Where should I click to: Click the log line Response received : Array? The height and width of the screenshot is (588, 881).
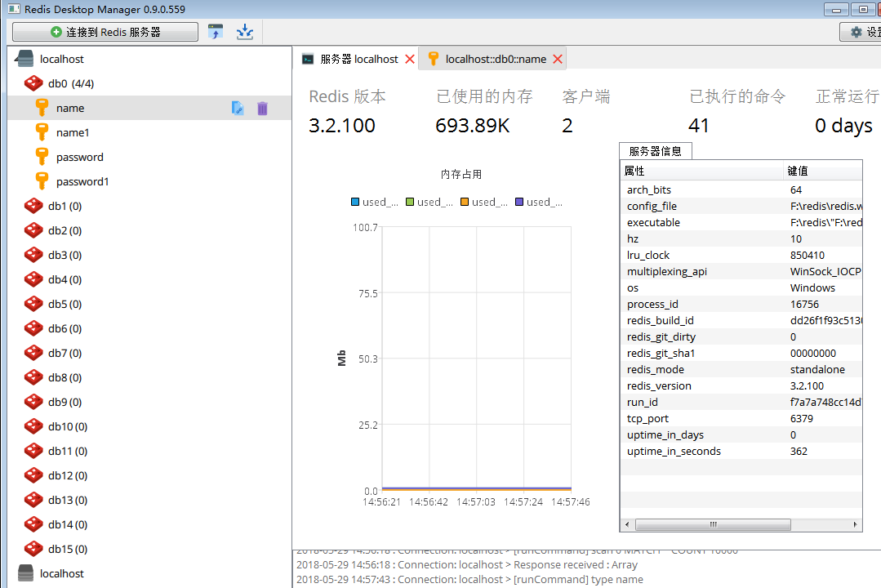coord(467,565)
